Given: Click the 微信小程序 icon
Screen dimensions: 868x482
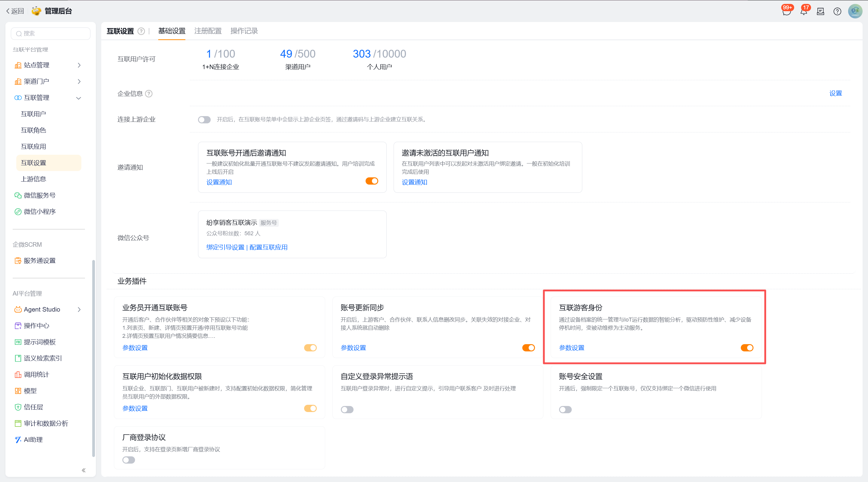Looking at the screenshot, I should [18, 211].
